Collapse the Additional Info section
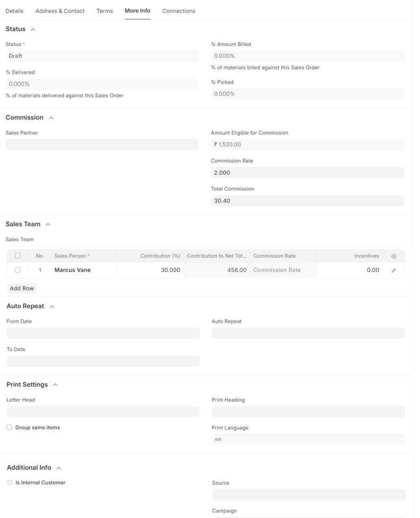Screen dimensions: 420x518 (59, 468)
